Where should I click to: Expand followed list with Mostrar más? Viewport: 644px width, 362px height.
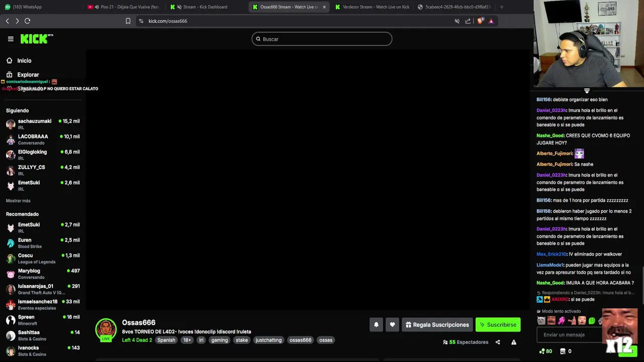coord(18,201)
